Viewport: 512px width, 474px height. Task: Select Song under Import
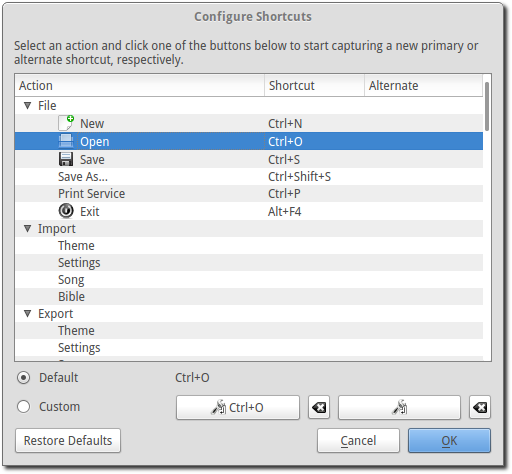point(249,280)
